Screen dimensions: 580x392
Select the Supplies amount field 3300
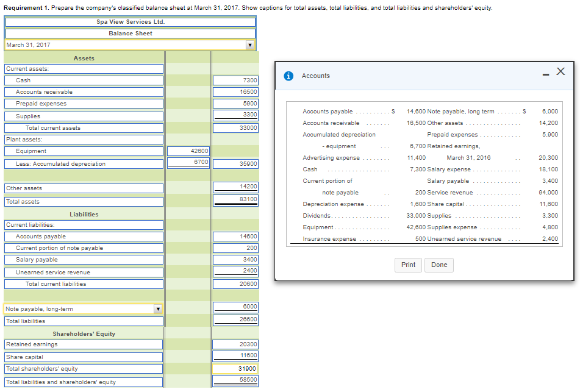pyautogui.click(x=235, y=115)
